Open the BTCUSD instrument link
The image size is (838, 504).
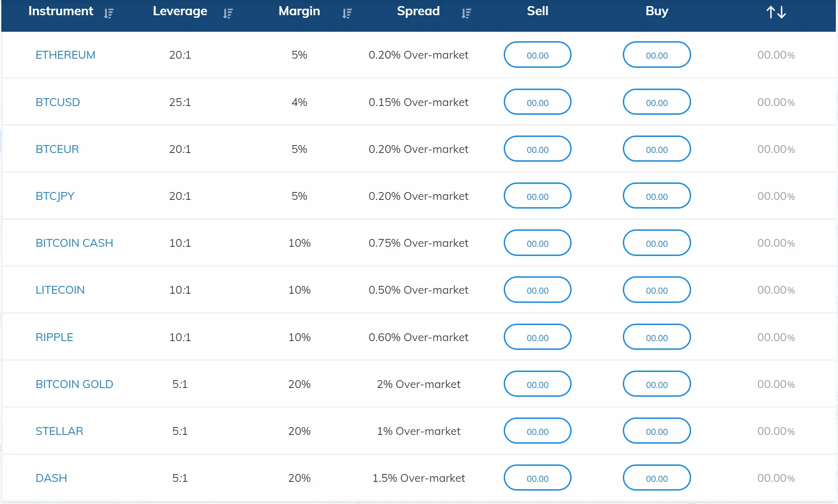(x=58, y=102)
